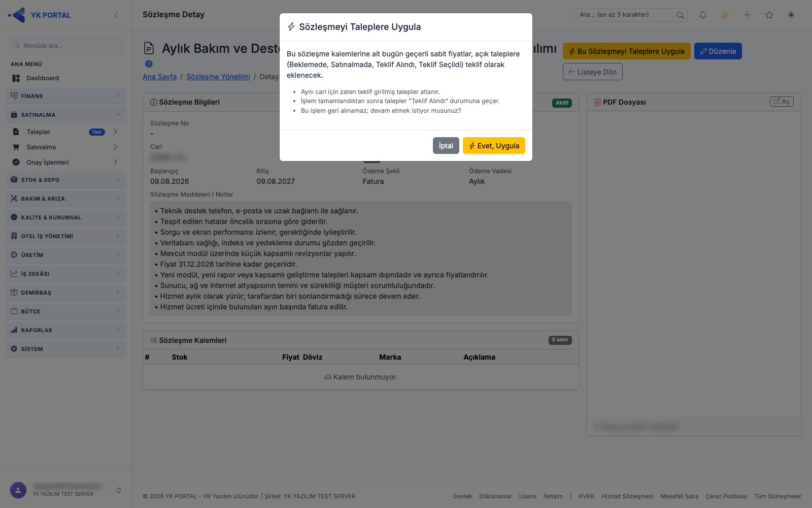Click the user avatar icon at bottom

(x=18, y=490)
